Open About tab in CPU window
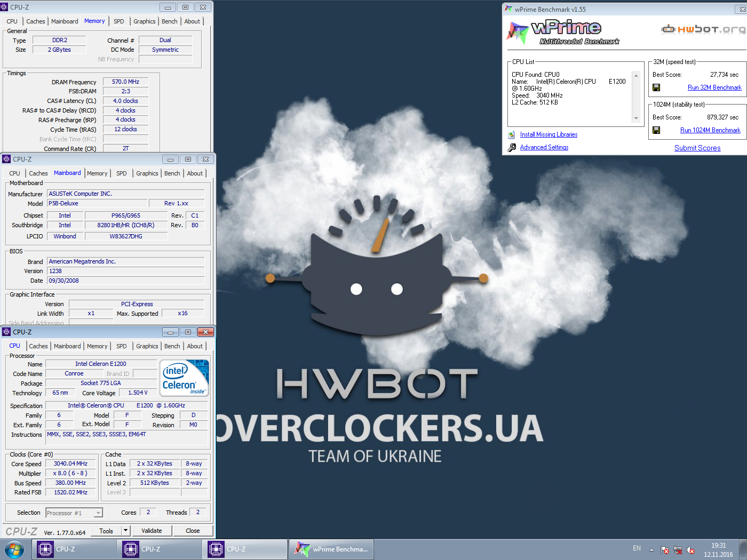This screenshot has height=560, width=747. [195, 346]
